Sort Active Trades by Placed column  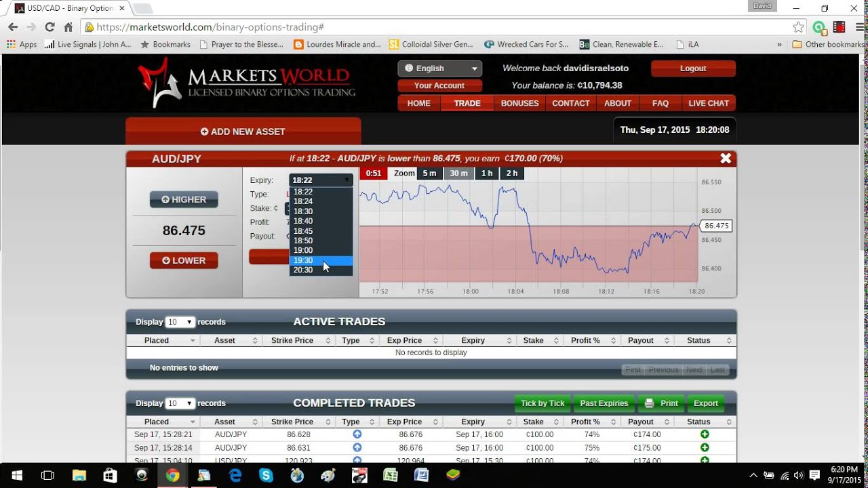pyautogui.click(x=163, y=341)
